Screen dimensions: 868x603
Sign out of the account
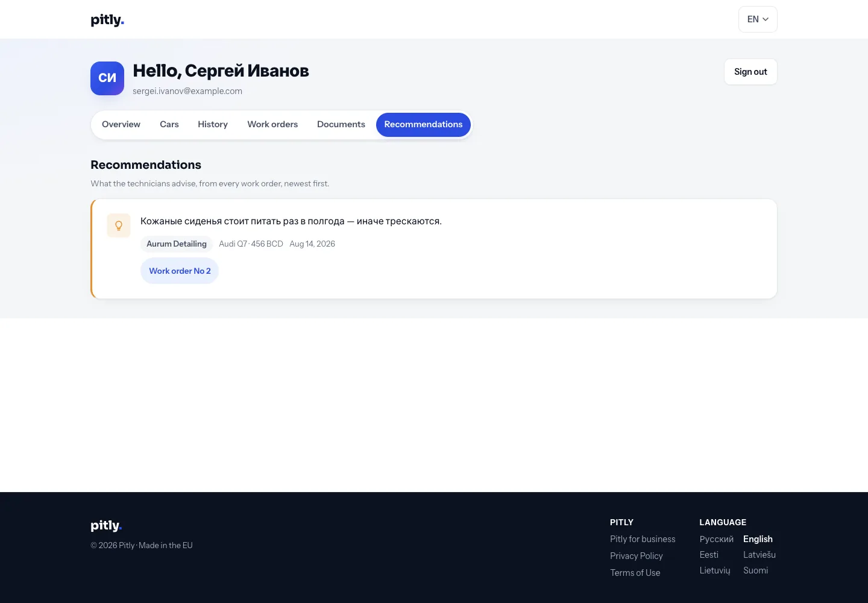point(750,72)
